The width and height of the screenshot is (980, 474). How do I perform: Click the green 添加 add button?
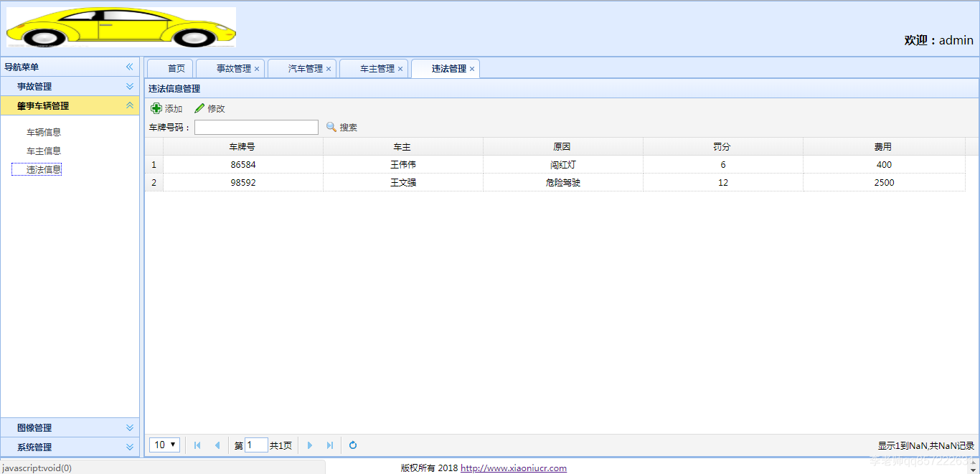[x=166, y=108]
